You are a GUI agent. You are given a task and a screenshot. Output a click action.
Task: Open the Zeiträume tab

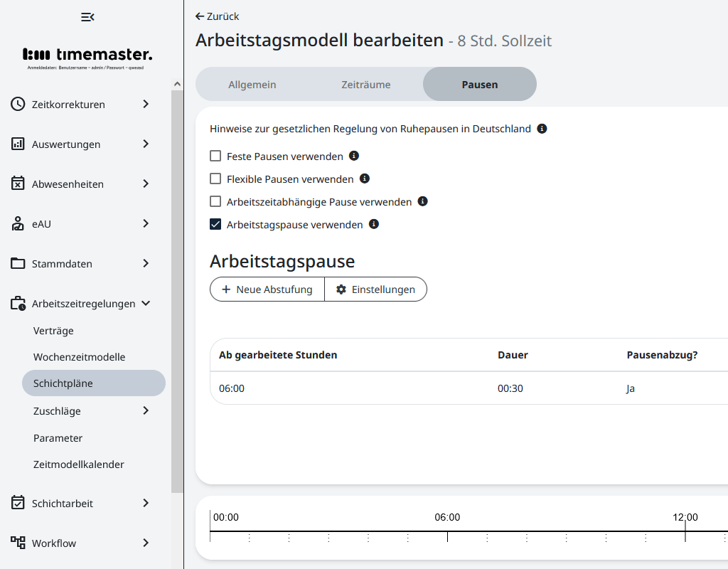point(365,85)
